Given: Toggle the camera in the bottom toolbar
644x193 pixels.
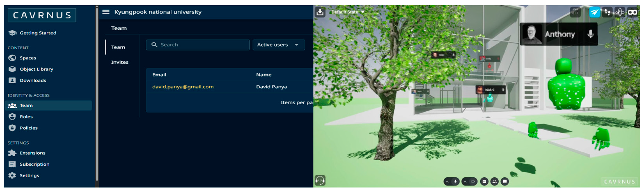Looking at the screenshot, I should [x=473, y=181].
